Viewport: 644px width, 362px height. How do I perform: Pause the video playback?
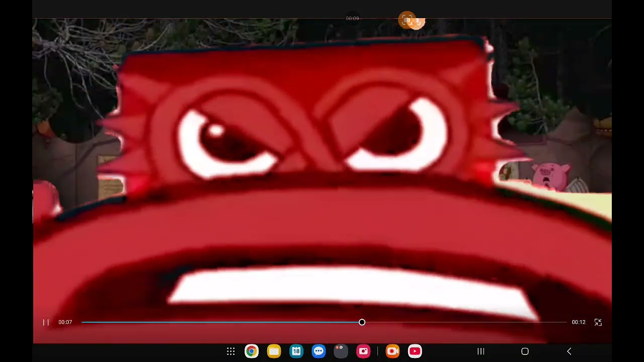tap(46, 322)
